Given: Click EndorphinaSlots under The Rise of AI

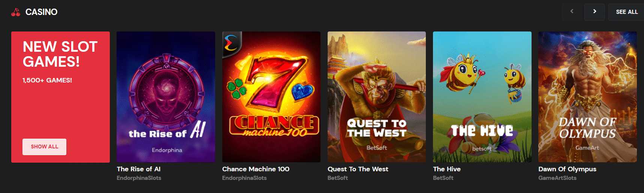Looking at the screenshot, I should coord(139,178).
